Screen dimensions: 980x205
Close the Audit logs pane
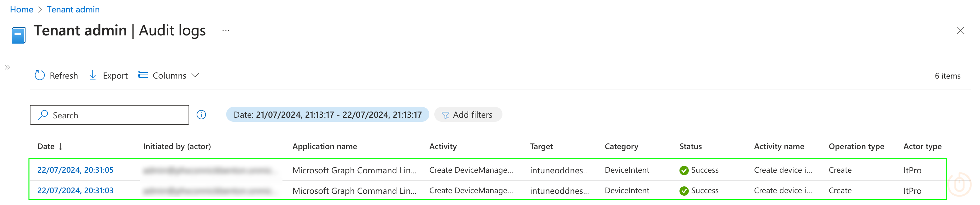click(x=960, y=31)
